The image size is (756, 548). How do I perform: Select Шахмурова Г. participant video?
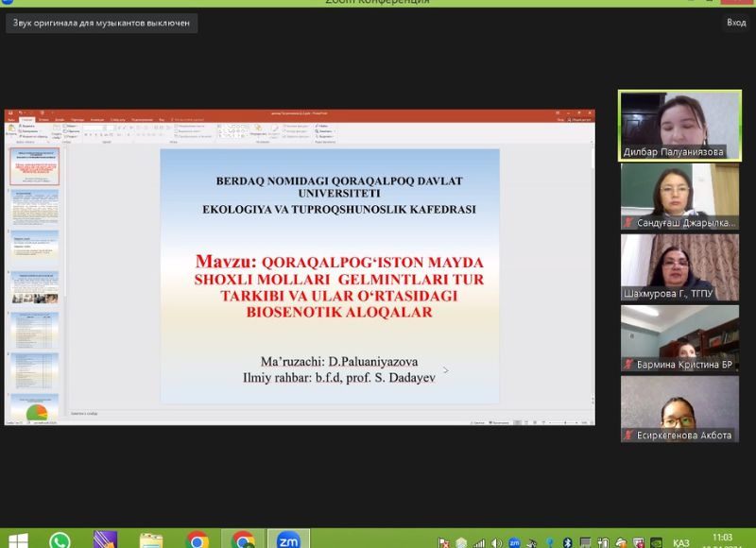(679, 266)
